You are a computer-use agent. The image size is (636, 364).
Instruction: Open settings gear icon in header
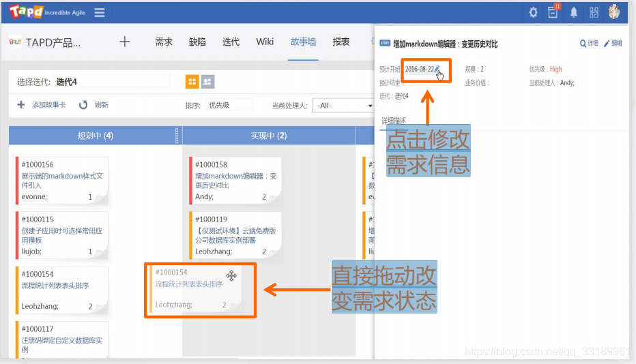[533, 12]
